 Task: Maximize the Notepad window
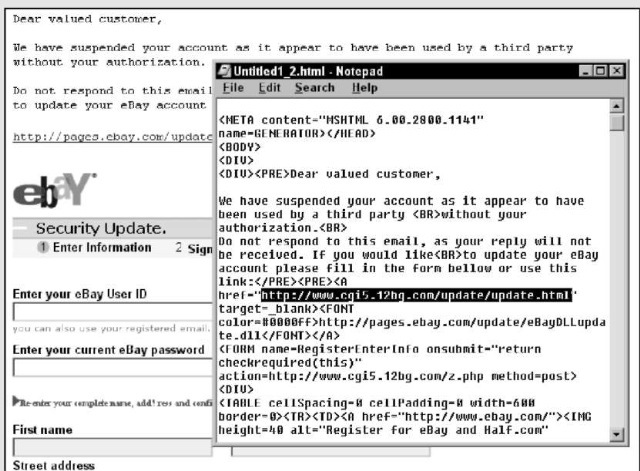point(600,71)
